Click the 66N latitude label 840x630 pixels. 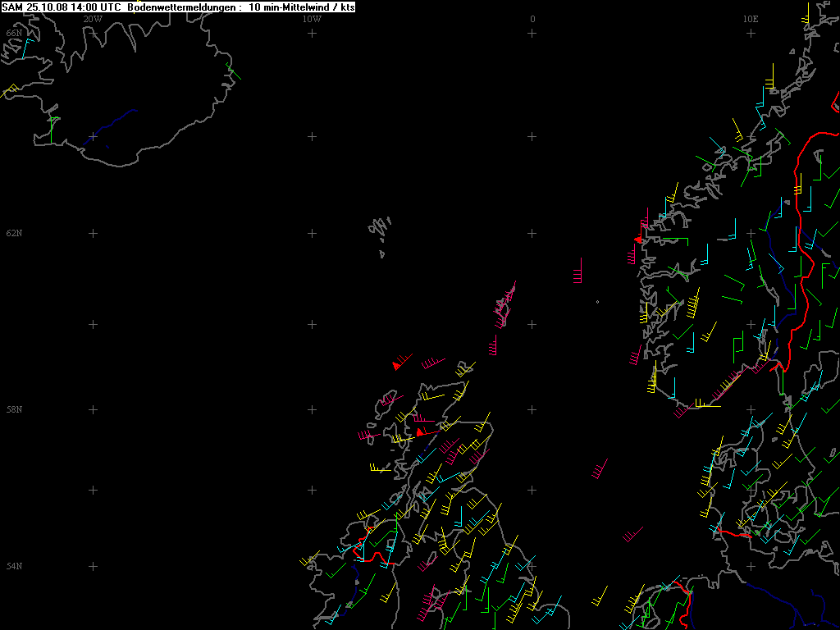coord(14,33)
